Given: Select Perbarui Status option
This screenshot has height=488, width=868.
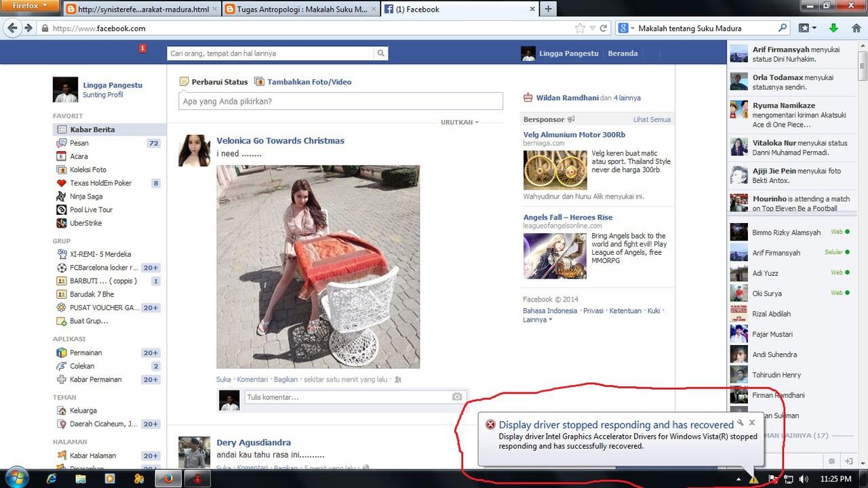Looking at the screenshot, I should pos(214,82).
